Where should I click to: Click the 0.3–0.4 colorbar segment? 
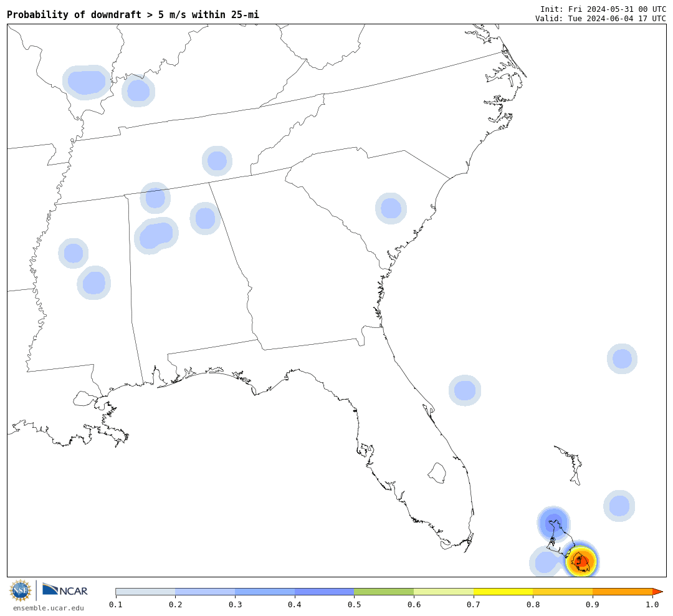[264, 592]
